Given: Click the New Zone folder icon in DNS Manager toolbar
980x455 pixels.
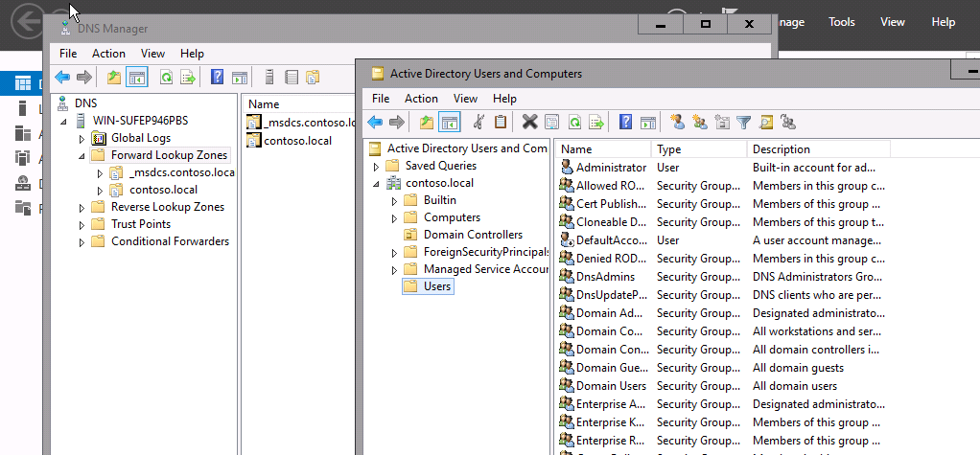Looking at the screenshot, I should point(313,78).
